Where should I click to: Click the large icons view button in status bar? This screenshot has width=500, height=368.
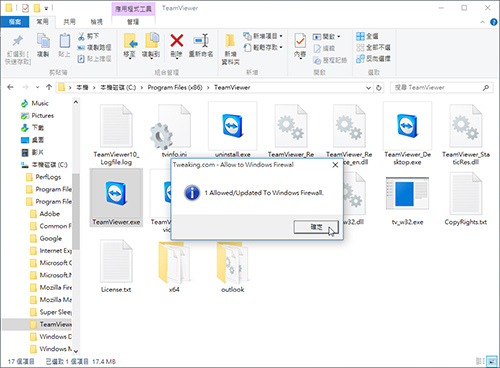click(x=492, y=361)
